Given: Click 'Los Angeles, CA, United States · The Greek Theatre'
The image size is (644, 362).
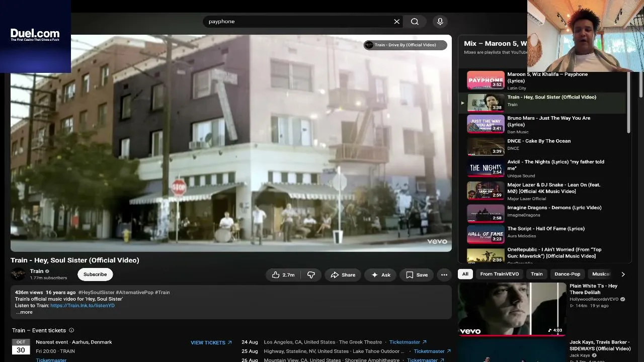Looking at the screenshot, I should pyautogui.click(x=323, y=342).
